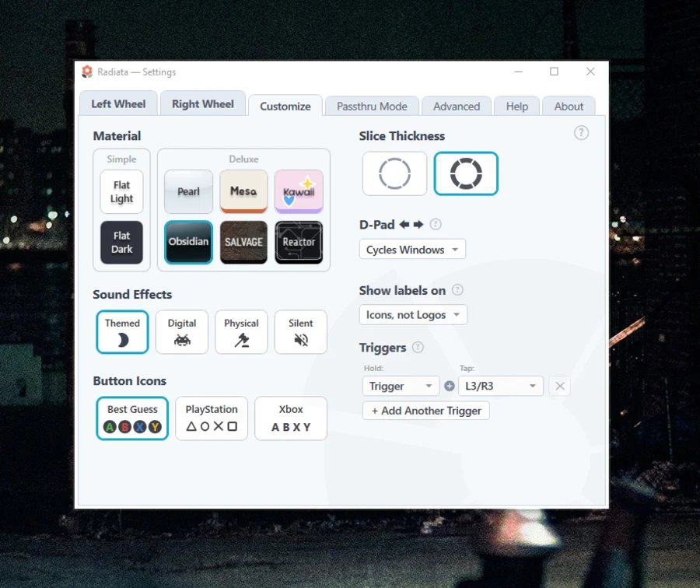Maximize the Radiata Settings window
This screenshot has height=588, width=700.
pyautogui.click(x=554, y=72)
